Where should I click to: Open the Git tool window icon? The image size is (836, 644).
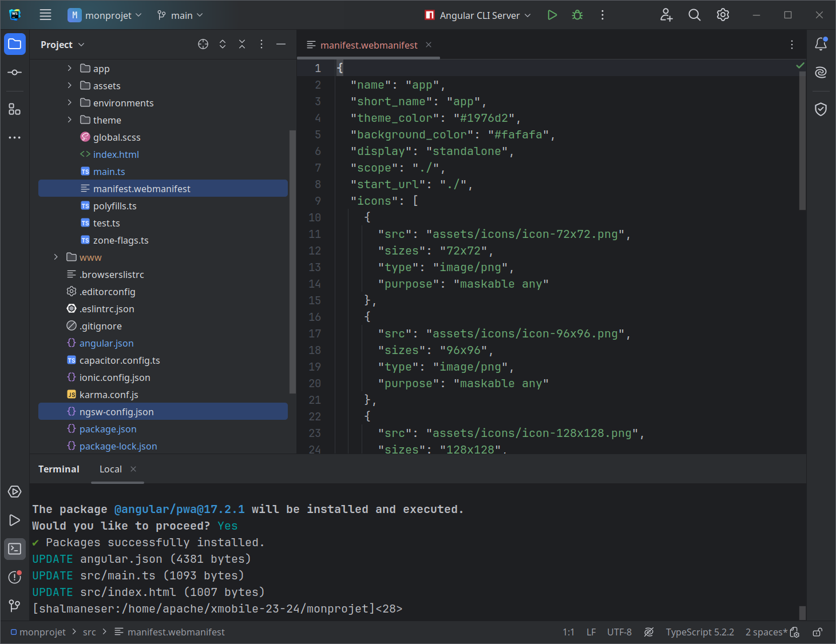point(15,606)
